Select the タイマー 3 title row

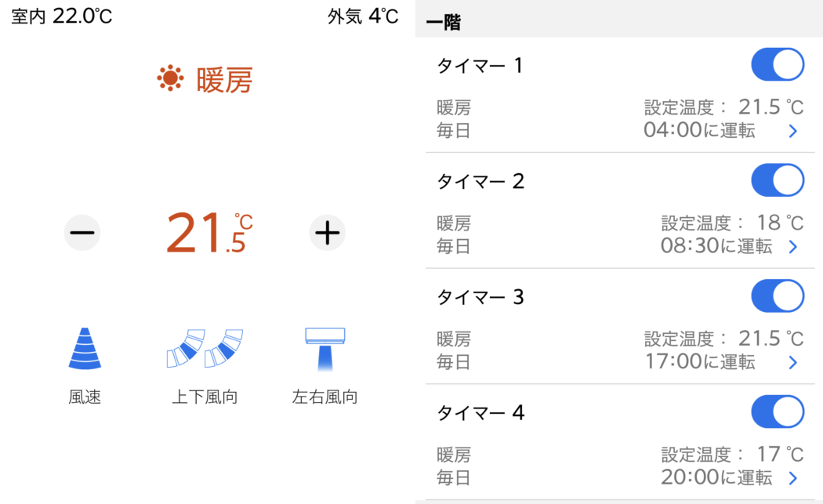pos(480,297)
